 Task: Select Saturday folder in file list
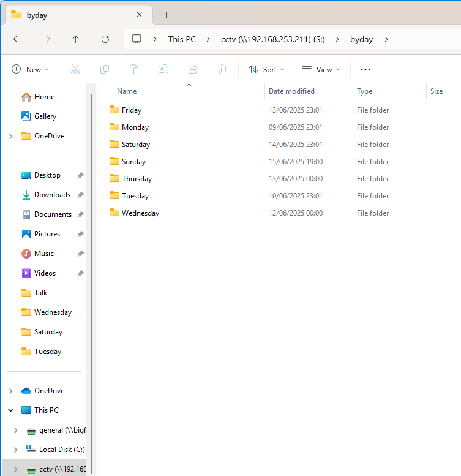pos(130,145)
